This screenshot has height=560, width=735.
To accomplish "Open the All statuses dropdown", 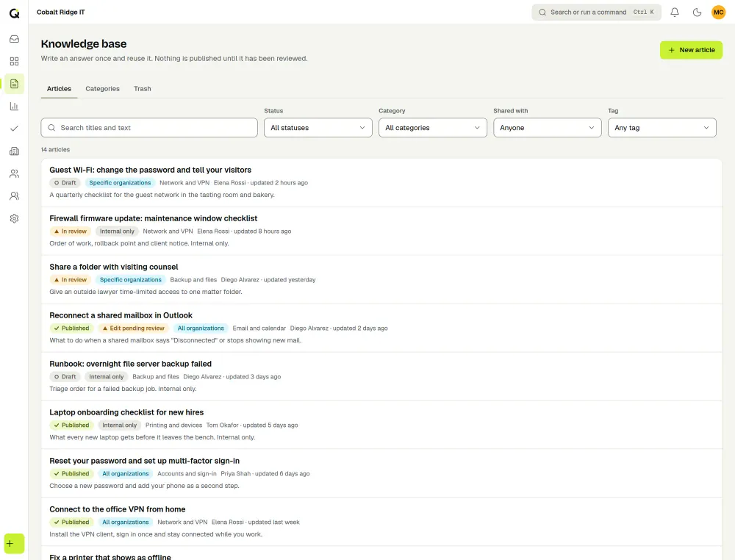I will (x=318, y=127).
